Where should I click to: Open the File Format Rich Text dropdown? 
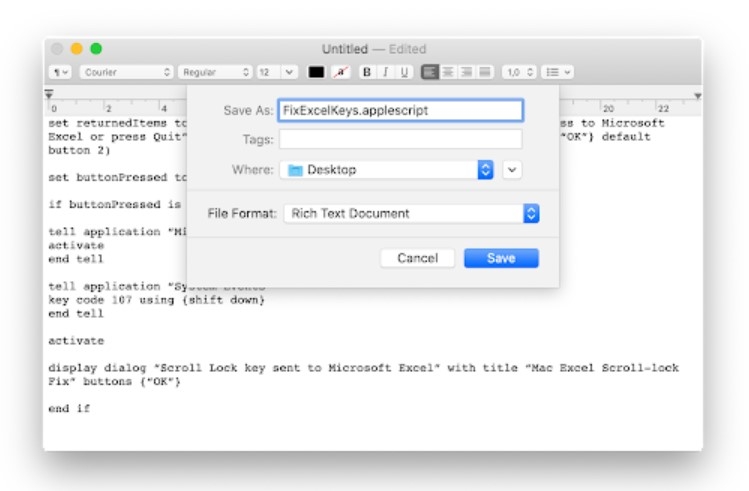(411, 213)
